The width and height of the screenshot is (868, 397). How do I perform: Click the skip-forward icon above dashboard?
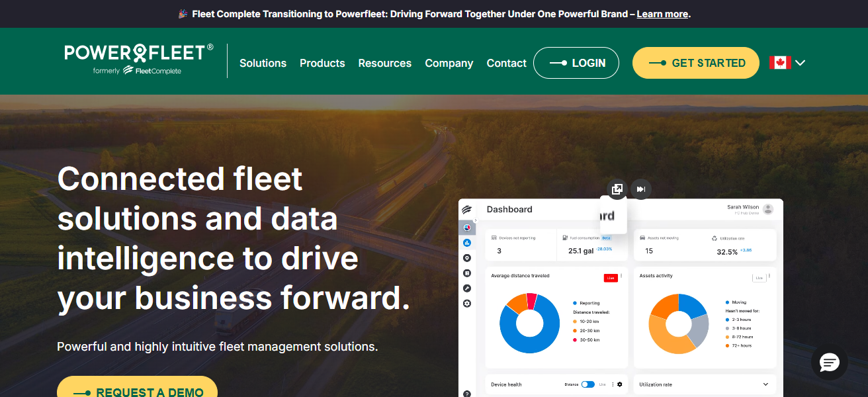[x=640, y=189]
